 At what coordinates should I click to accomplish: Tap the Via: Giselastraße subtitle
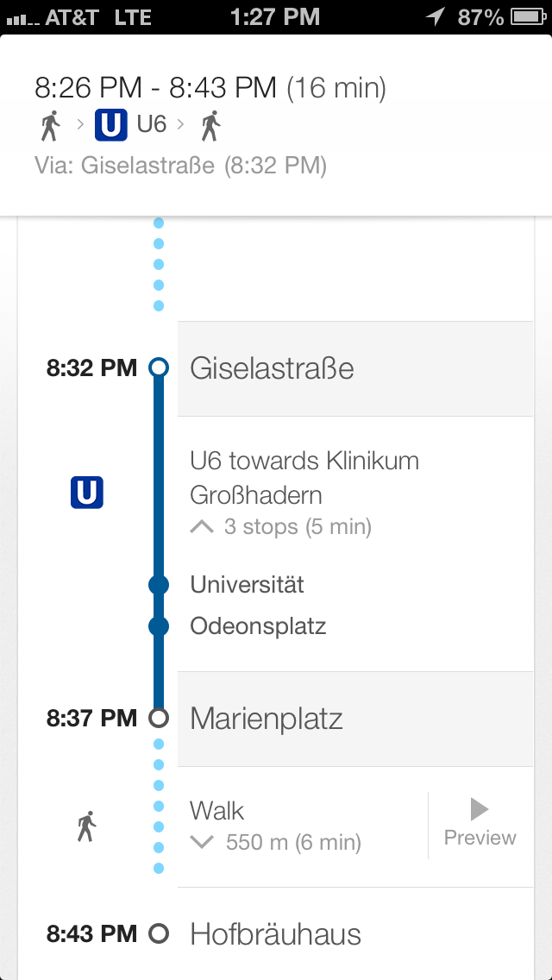[x=180, y=166]
